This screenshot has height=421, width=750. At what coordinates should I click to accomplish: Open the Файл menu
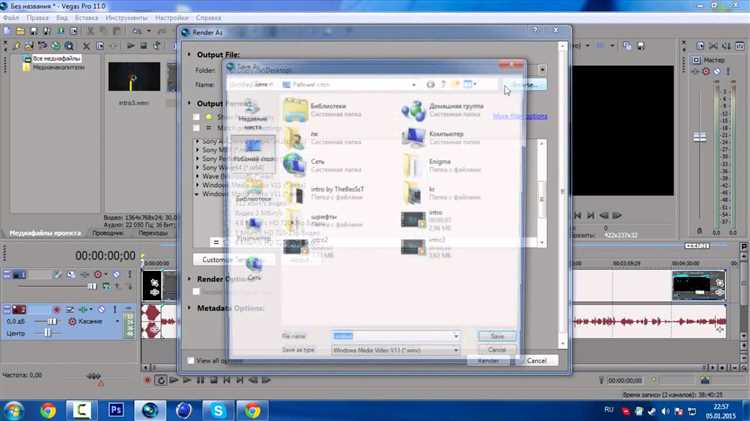pos(11,18)
